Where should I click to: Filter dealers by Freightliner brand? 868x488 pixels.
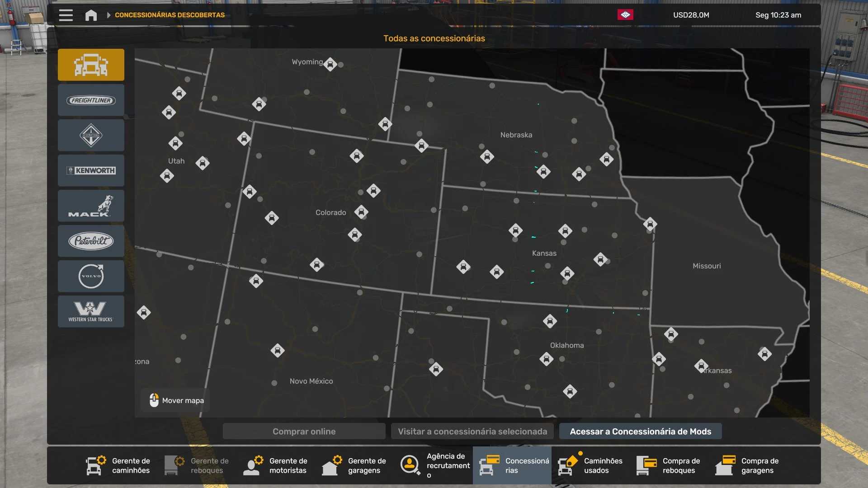pyautogui.click(x=91, y=100)
